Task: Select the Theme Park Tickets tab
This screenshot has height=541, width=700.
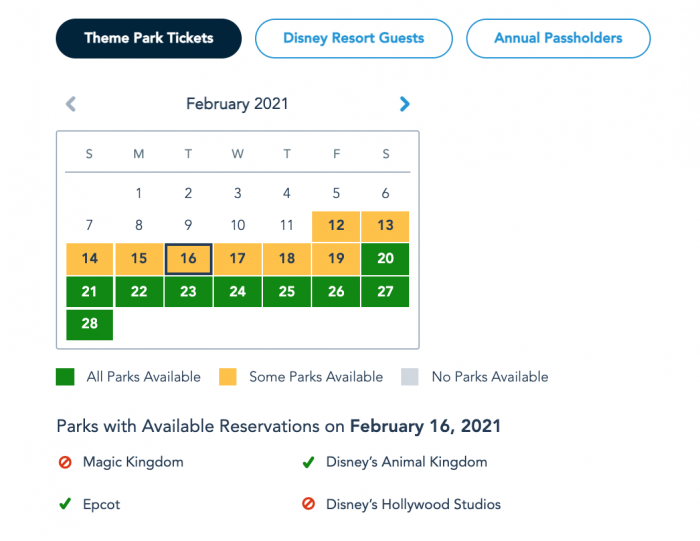Action: pos(149,38)
